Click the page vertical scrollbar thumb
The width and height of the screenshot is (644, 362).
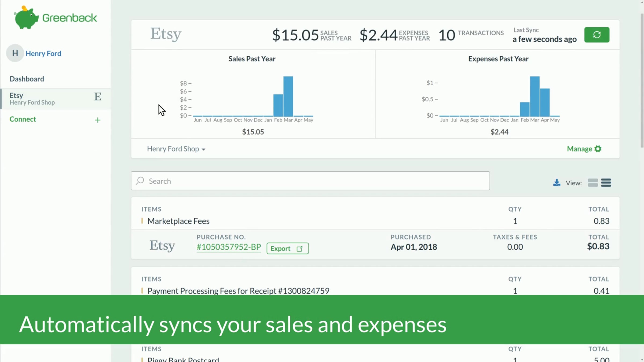[x=642, y=80]
